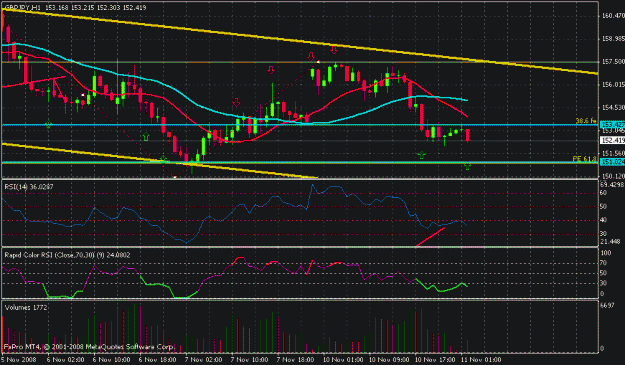Click the 10 Nov 17:00 time label

point(436,359)
